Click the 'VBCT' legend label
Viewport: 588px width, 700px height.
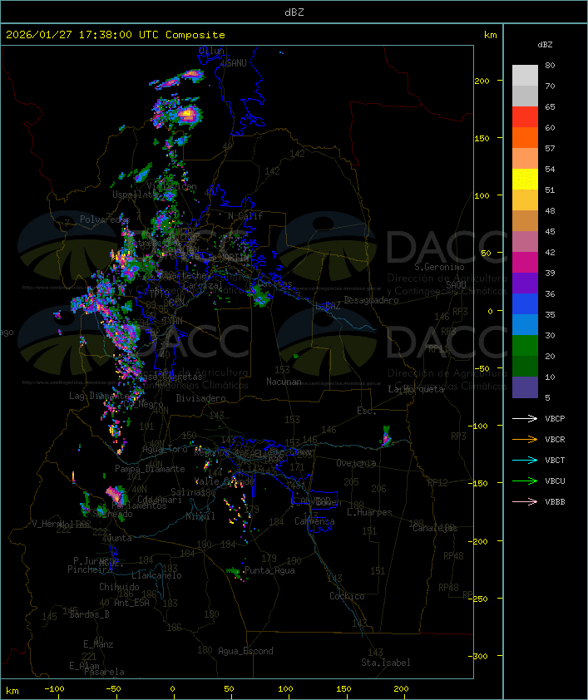tap(555, 461)
